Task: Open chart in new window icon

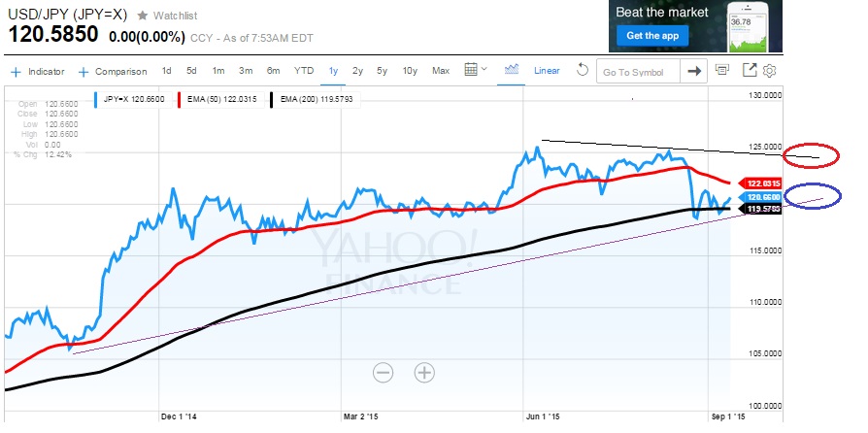Action: tap(750, 70)
